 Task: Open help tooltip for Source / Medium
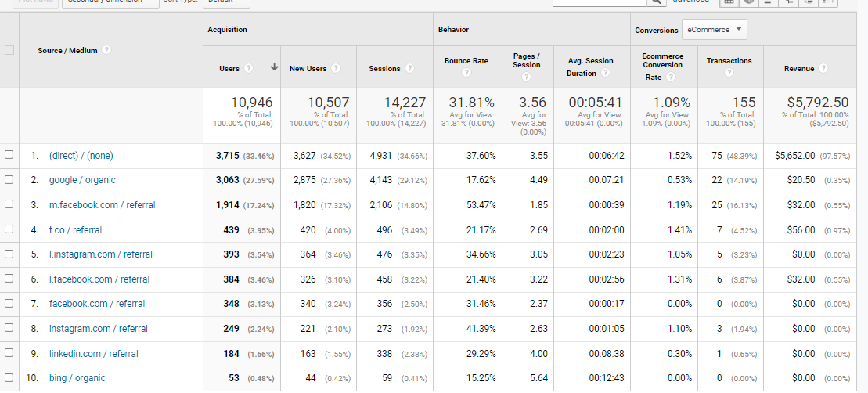106,50
